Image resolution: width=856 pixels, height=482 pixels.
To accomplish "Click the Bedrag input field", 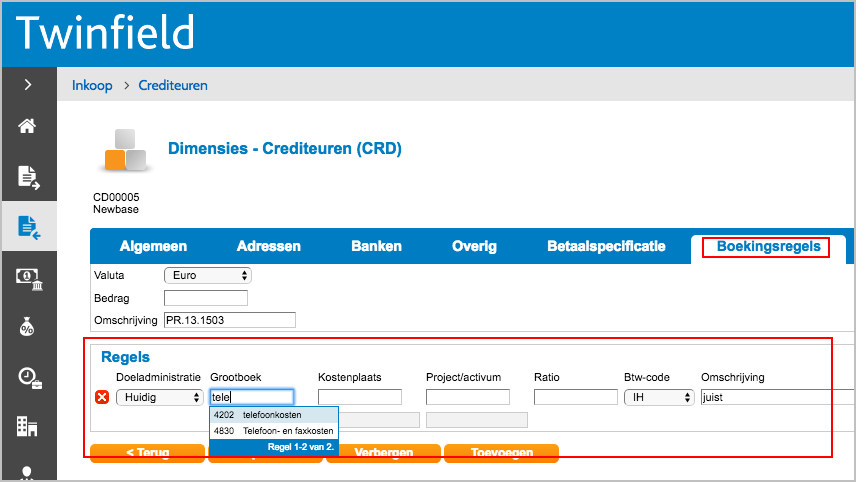I will [x=206, y=298].
